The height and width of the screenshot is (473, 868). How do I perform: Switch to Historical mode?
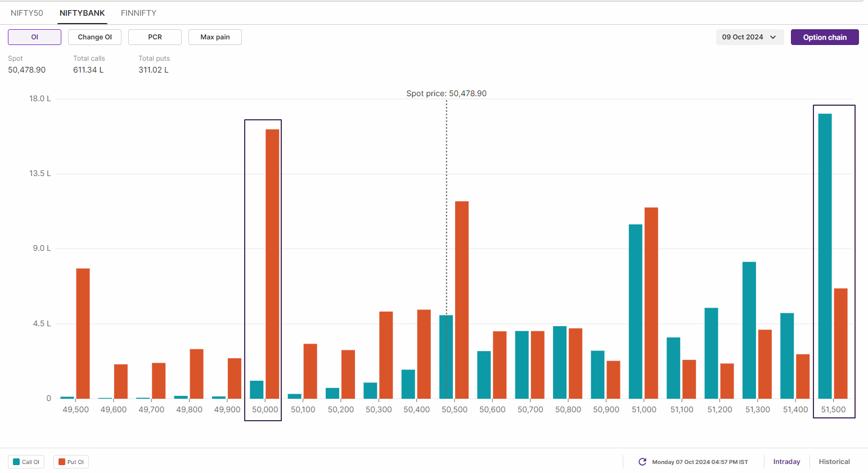[x=834, y=462]
